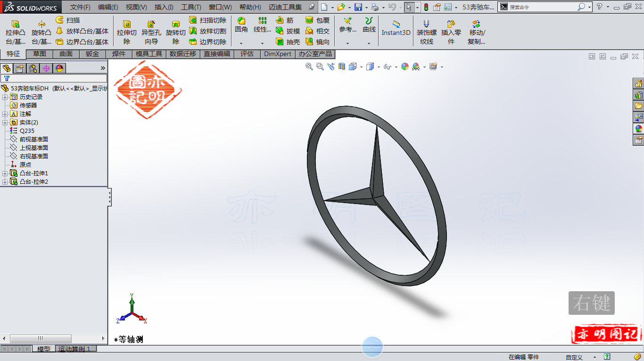Click the zoom to area icon
Screen dimensions: 644x361
[x=320, y=66]
